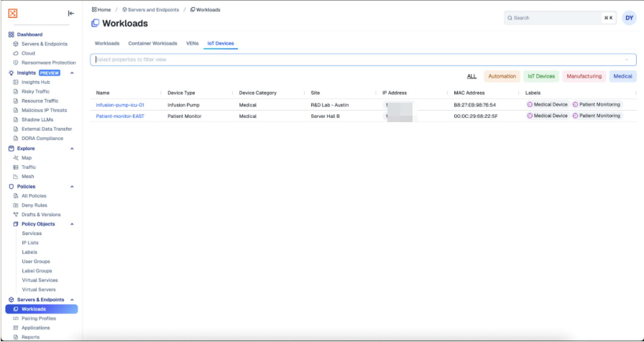
Task: Open Services under Policy Objects
Action: click(32, 234)
